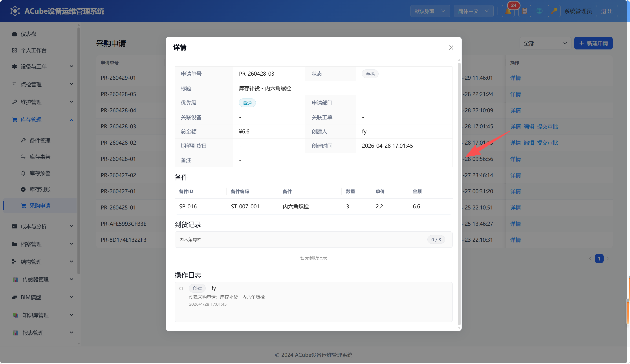Click the 草稿 status tag

pos(370,74)
